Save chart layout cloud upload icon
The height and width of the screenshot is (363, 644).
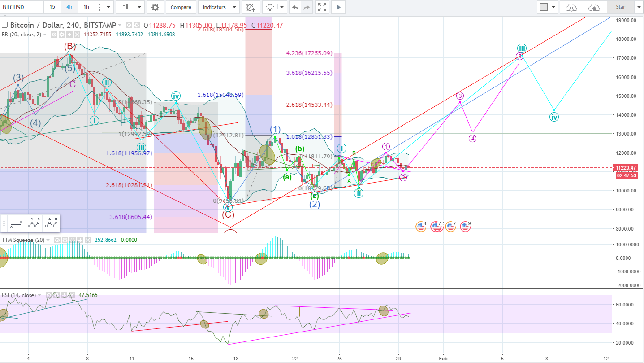click(594, 7)
